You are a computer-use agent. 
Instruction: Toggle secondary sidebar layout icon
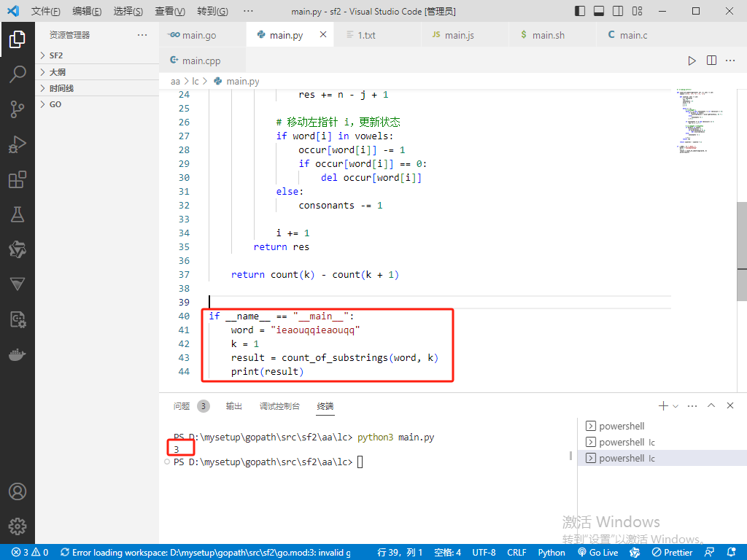(618, 11)
